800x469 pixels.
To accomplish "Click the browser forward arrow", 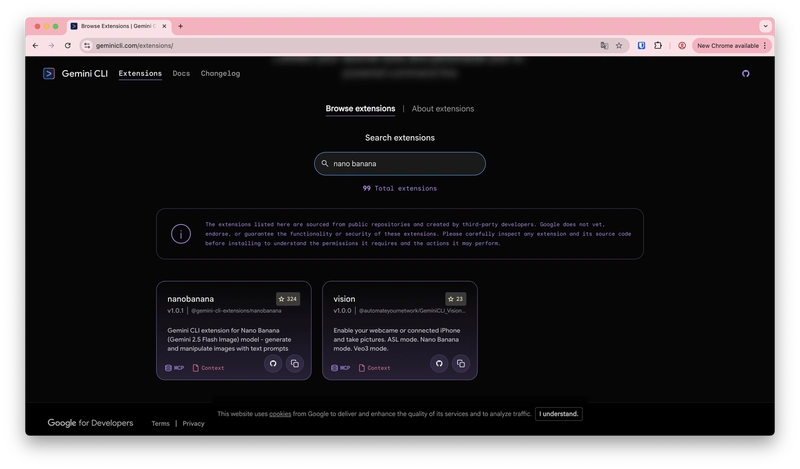I will [52, 45].
